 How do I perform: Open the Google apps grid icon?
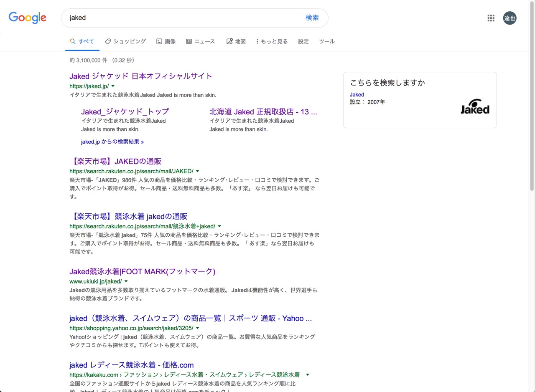491,18
